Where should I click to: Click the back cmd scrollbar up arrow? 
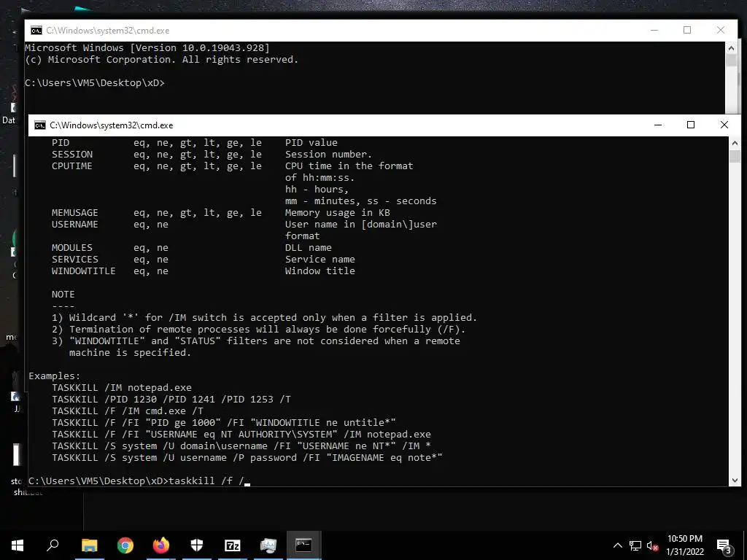[x=731, y=47]
